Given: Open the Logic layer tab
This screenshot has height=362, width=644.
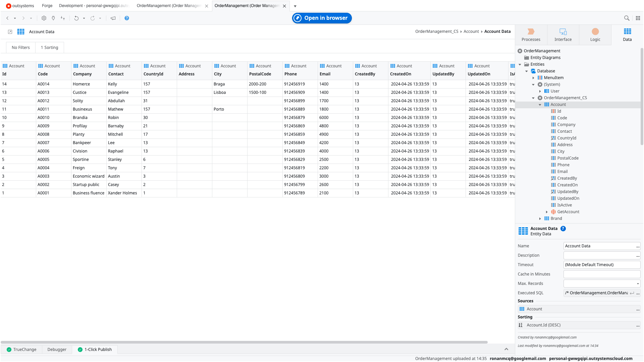Looking at the screenshot, I should (595, 35).
